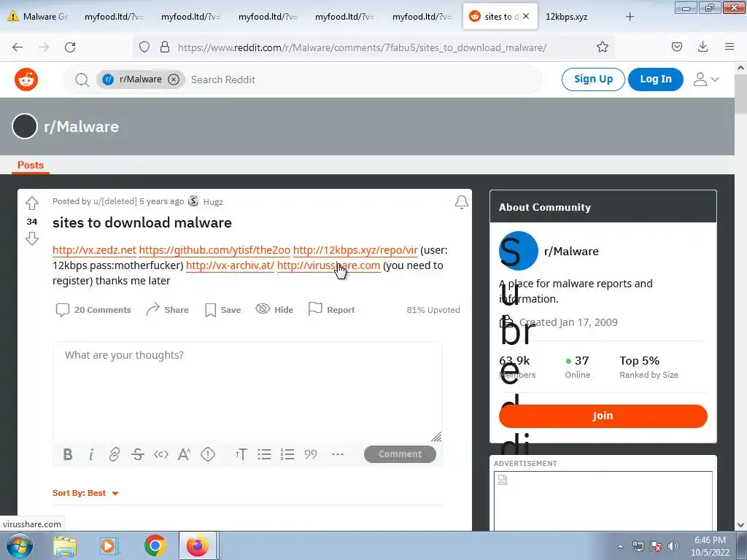Image resolution: width=747 pixels, height=560 pixels.
Task: Open Firefox application menu
Action: point(729,47)
